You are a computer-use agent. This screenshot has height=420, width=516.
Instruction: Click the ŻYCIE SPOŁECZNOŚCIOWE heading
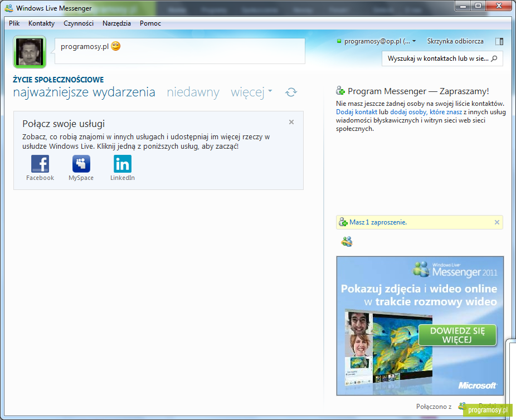(59, 80)
